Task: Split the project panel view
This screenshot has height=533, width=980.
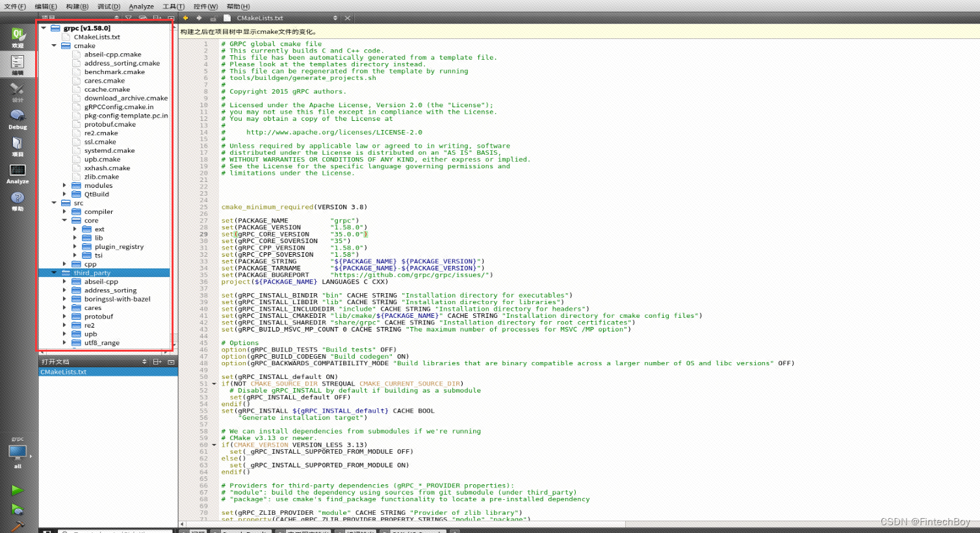Action: click(157, 18)
